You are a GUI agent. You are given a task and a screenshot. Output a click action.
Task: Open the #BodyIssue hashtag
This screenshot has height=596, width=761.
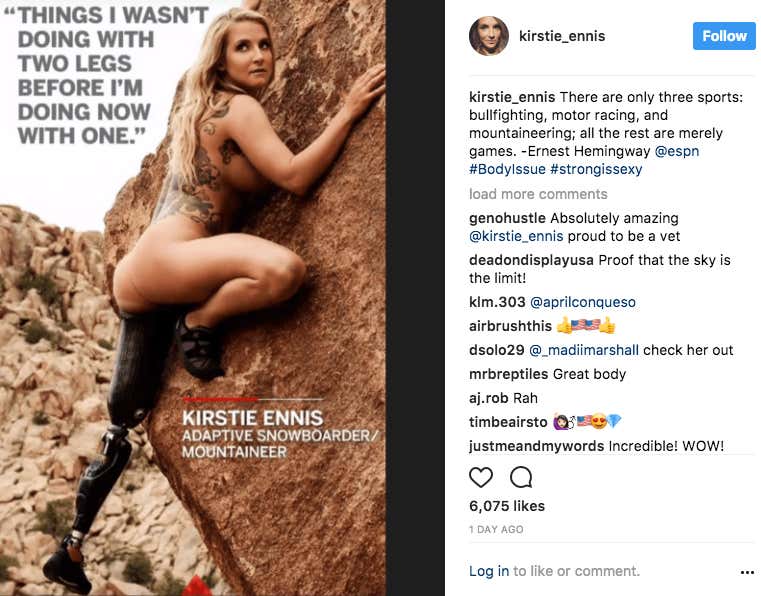tap(507, 169)
